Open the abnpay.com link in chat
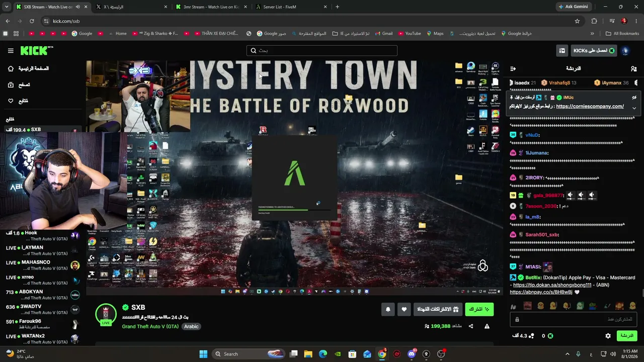Image resolution: width=644 pixels, height=362 pixels. pos(541,292)
